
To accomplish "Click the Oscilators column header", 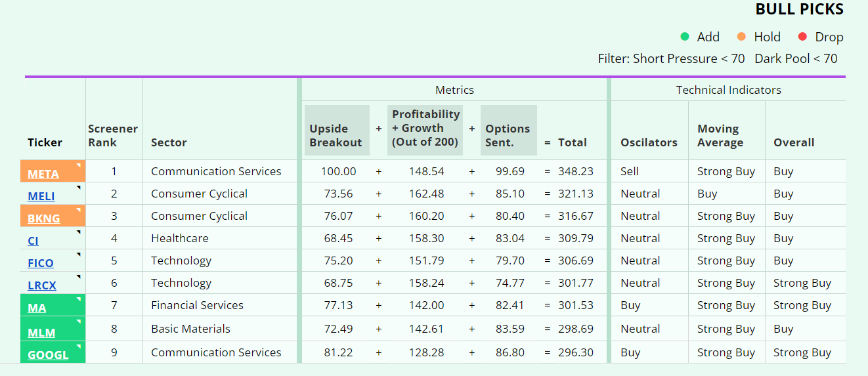I will click(x=649, y=142).
